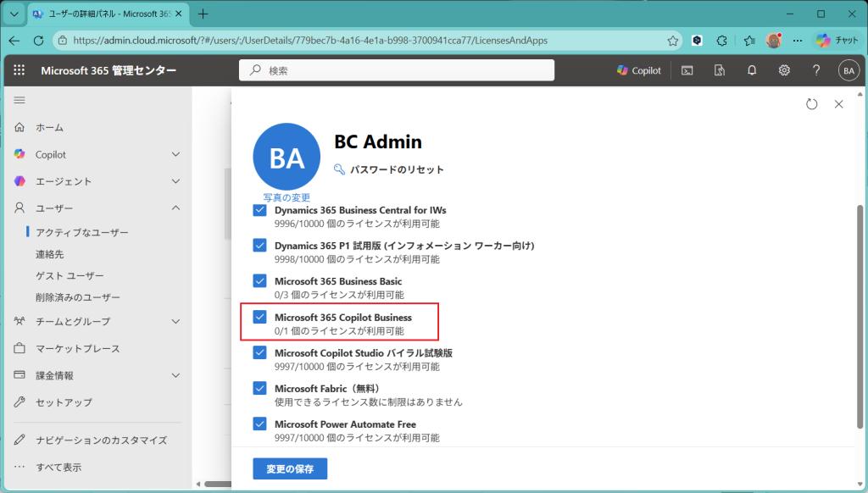The height and width of the screenshot is (493, 868).
Task: Click the Copilot button in header
Action: (639, 71)
